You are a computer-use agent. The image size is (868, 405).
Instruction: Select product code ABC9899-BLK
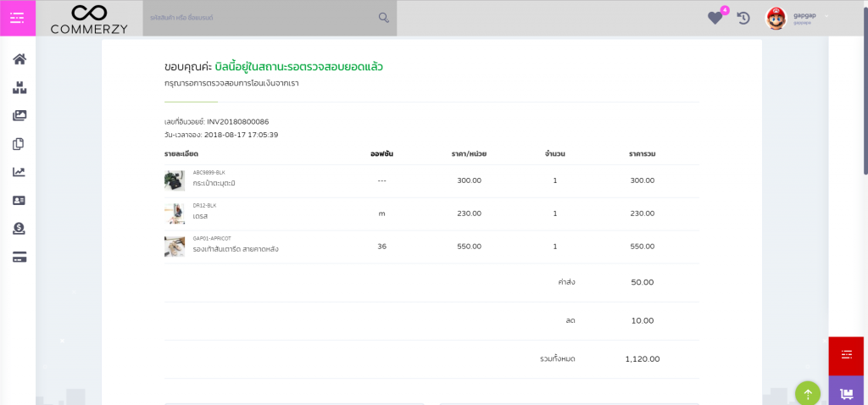209,173
